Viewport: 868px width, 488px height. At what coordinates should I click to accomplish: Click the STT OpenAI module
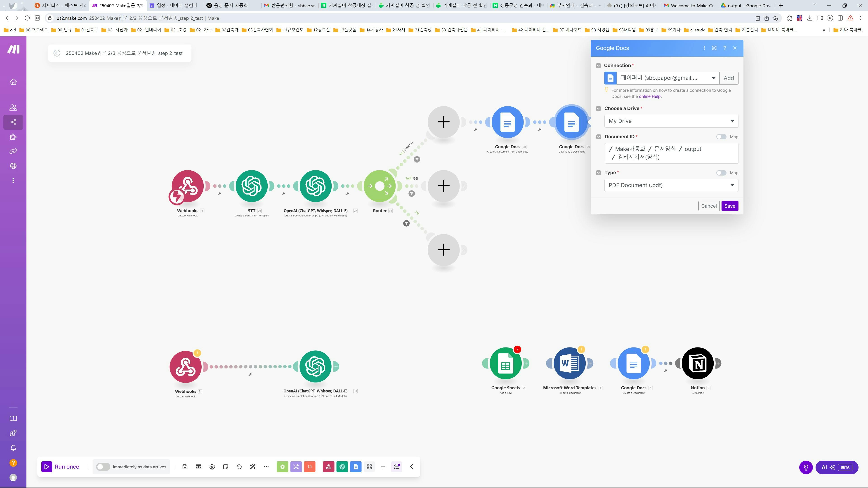pyautogui.click(x=251, y=186)
